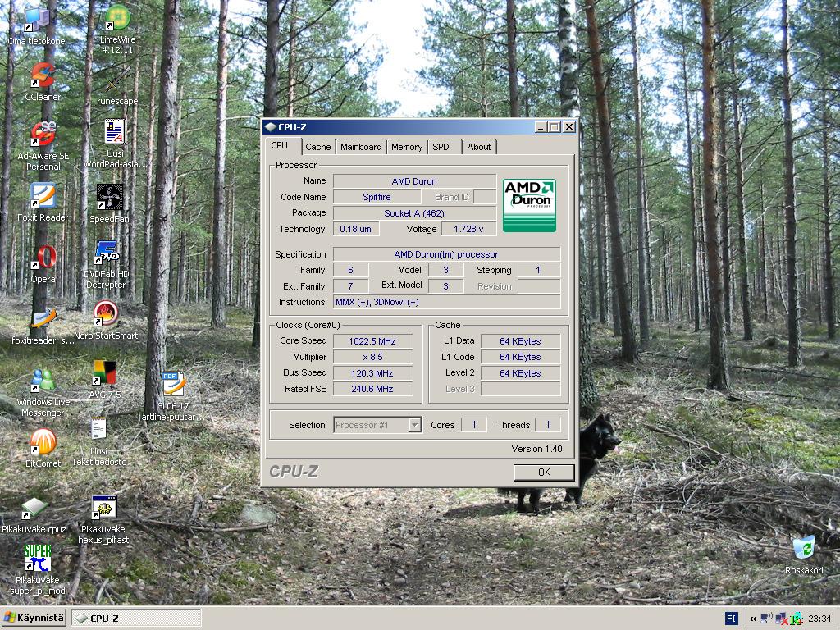Click the Core Speed value 1022.5 MHz
Screen dimensions: 840x630
372,341
